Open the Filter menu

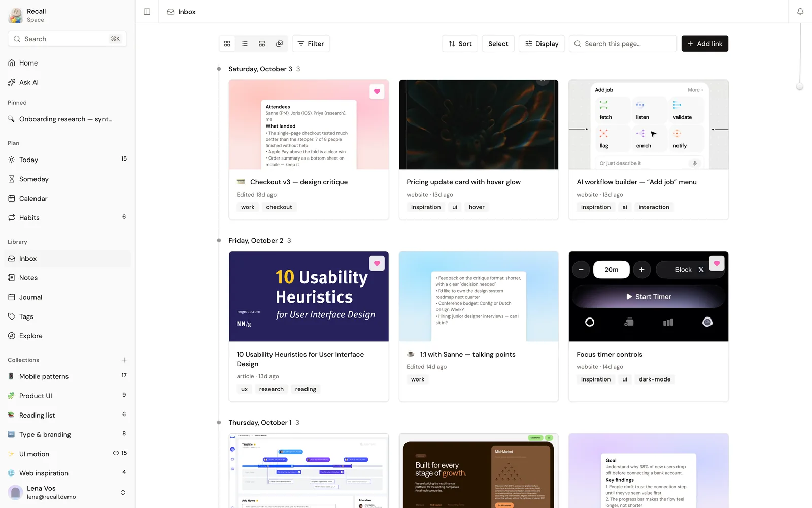pyautogui.click(x=311, y=44)
